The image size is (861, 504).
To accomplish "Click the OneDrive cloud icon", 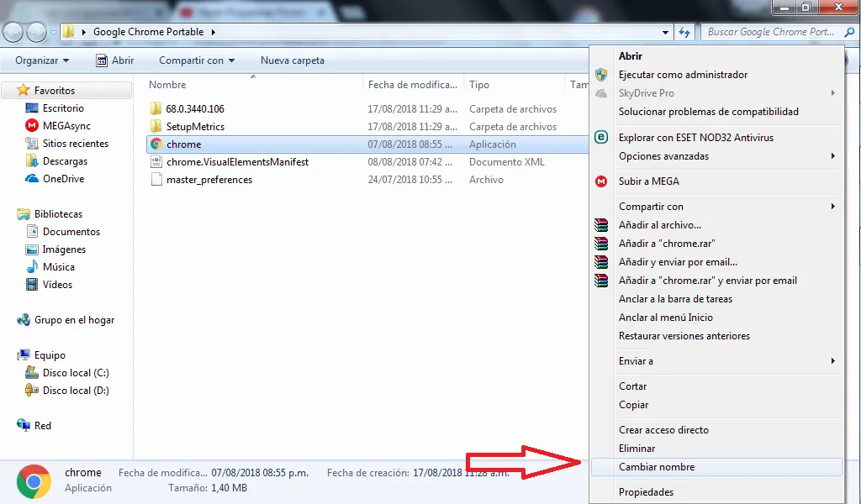I will point(32,178).
